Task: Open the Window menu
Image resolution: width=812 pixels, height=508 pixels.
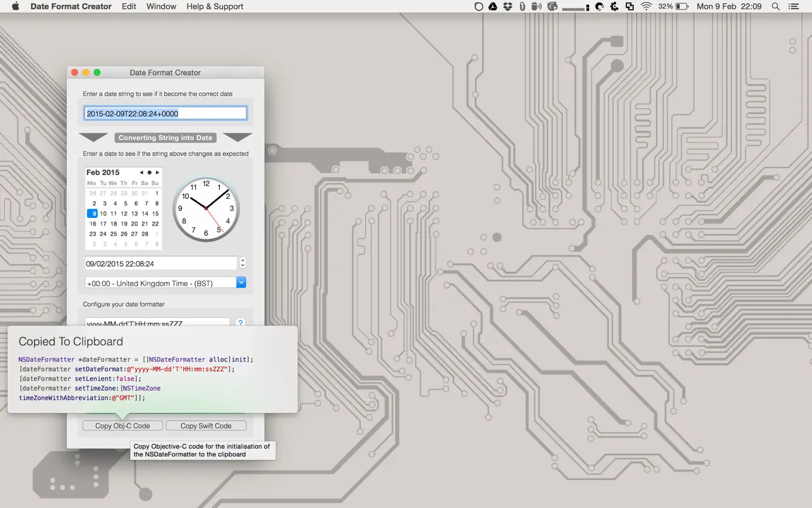Action: 161,6
